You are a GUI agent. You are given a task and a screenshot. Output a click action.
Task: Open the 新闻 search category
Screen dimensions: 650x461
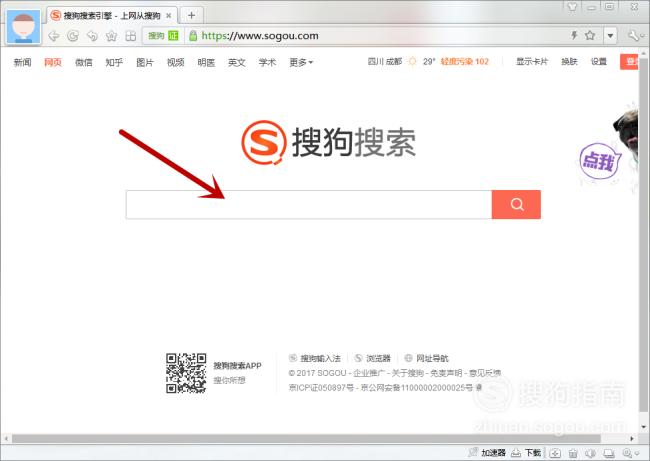(x=22, y=62)
